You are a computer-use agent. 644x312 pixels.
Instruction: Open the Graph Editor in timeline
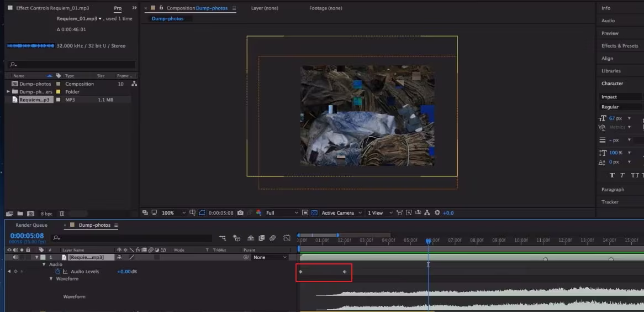[x=287, y=238]
